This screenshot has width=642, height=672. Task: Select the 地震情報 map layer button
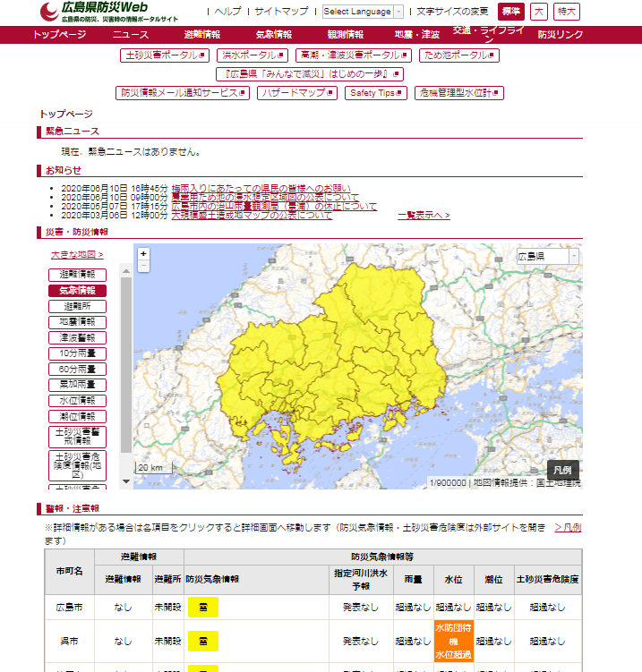coord(77,322)
